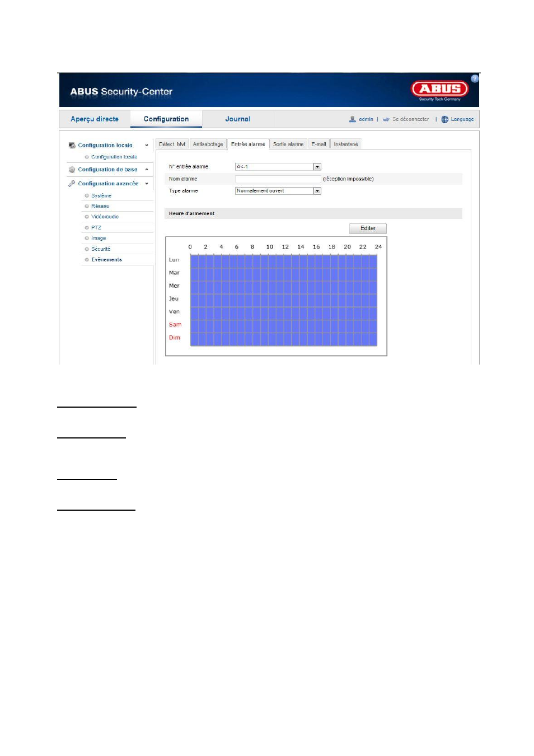Select Configuration locale sub-item in sidebar
The width and height of the screenshot is (534, 756).
114,157
